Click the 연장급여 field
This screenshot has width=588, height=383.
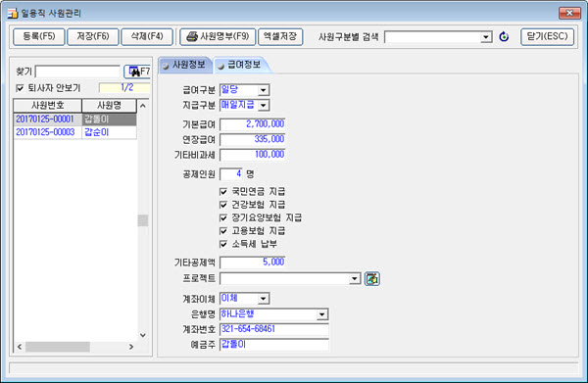coord(253,139)
